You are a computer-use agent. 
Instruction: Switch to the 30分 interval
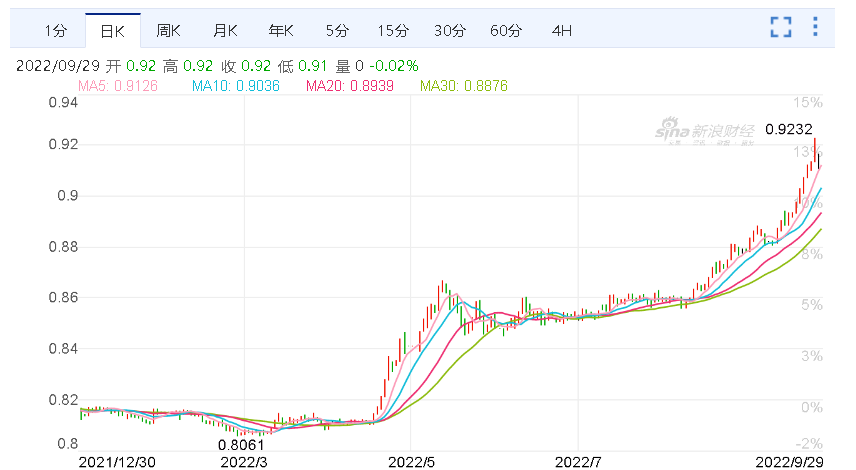[x=450, y=31]
